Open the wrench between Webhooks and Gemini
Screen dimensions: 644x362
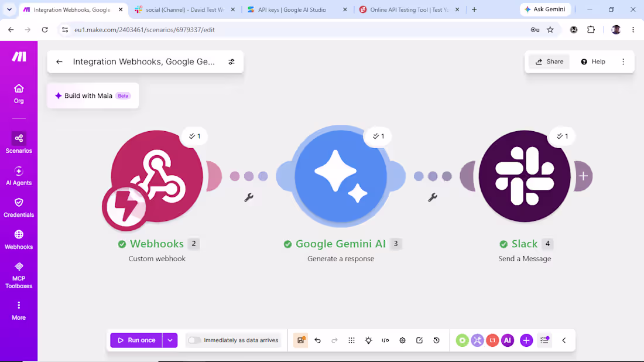(248, 197)
